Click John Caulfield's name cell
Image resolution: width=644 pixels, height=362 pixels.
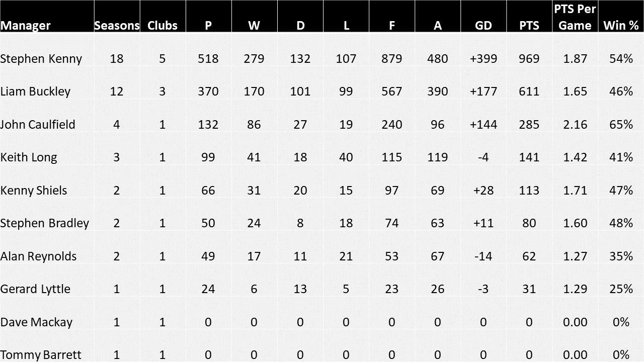[x=38, y=124]
